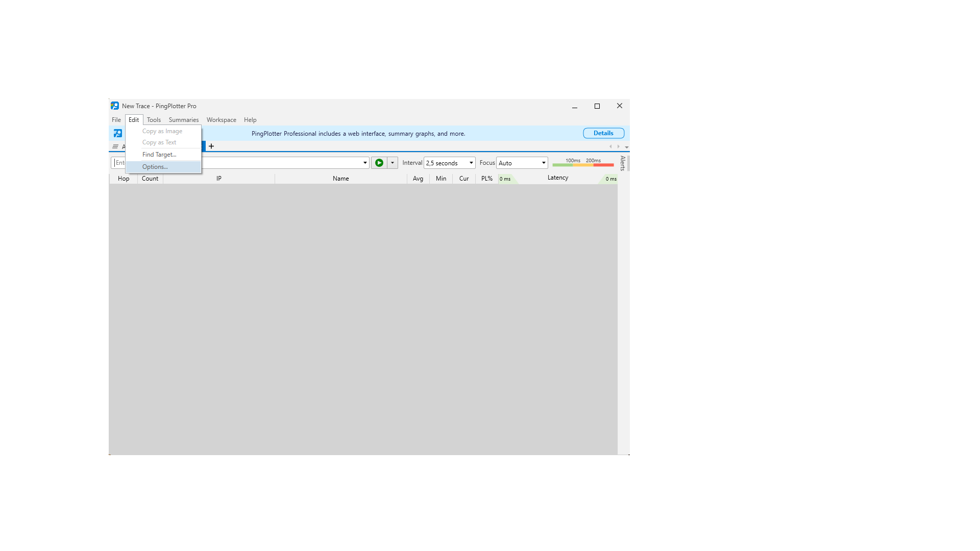
Task: Start trace with green play button
Action: click(x=379, y=163)
